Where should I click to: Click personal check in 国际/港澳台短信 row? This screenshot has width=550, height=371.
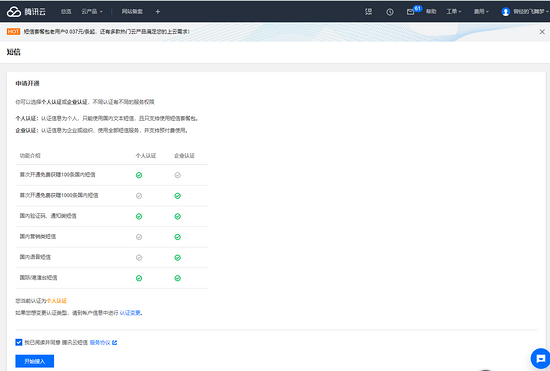139,278
